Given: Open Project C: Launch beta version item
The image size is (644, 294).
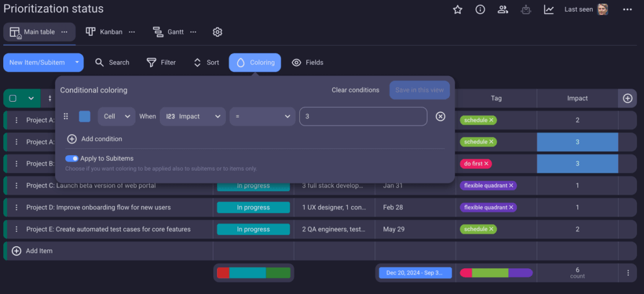Looking at the screenshot, I should pos(91,185).
